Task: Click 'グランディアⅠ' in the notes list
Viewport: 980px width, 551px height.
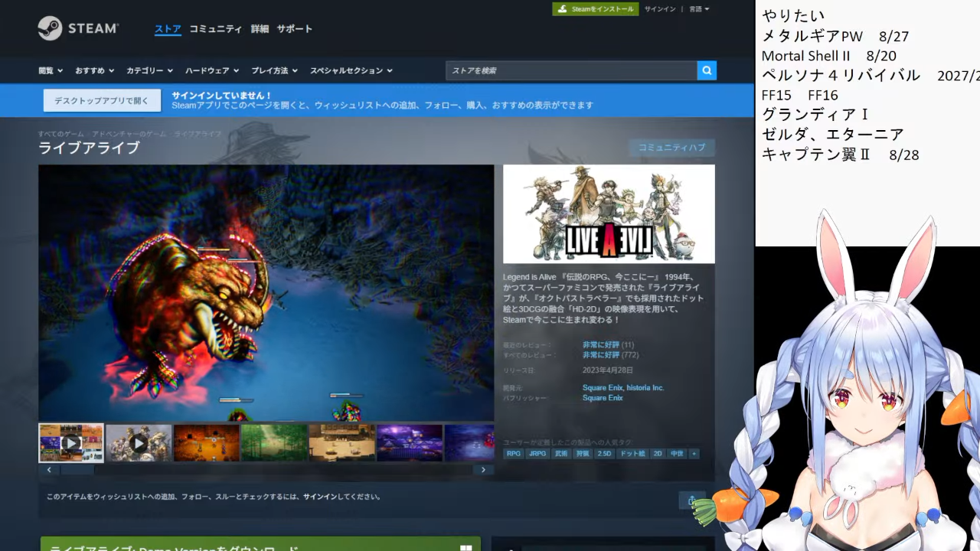Action: click(x=815, y=115)
